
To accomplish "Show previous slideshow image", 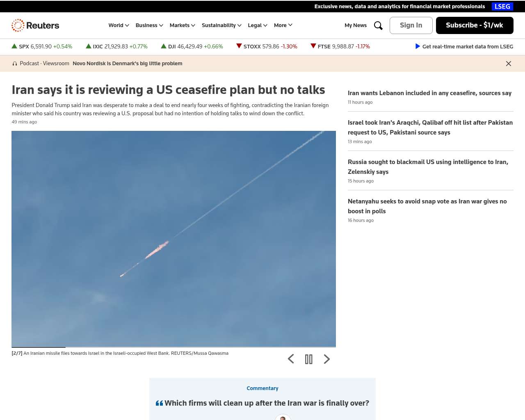I will click(x=291, y=359).
